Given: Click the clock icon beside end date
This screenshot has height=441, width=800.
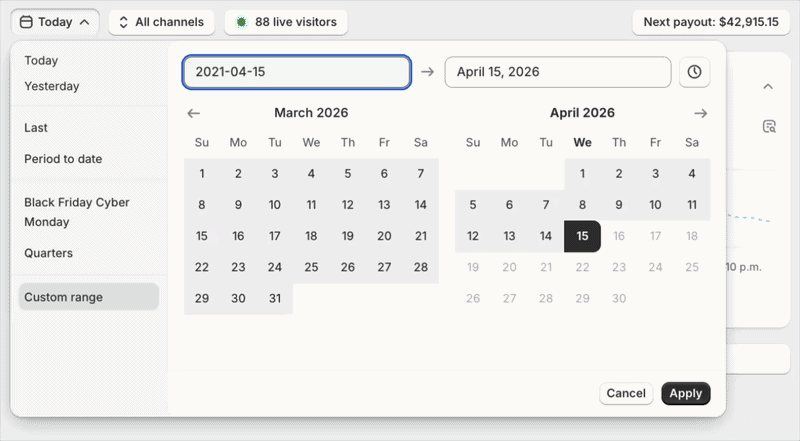Looking at the screenshot, I should 695,72.
